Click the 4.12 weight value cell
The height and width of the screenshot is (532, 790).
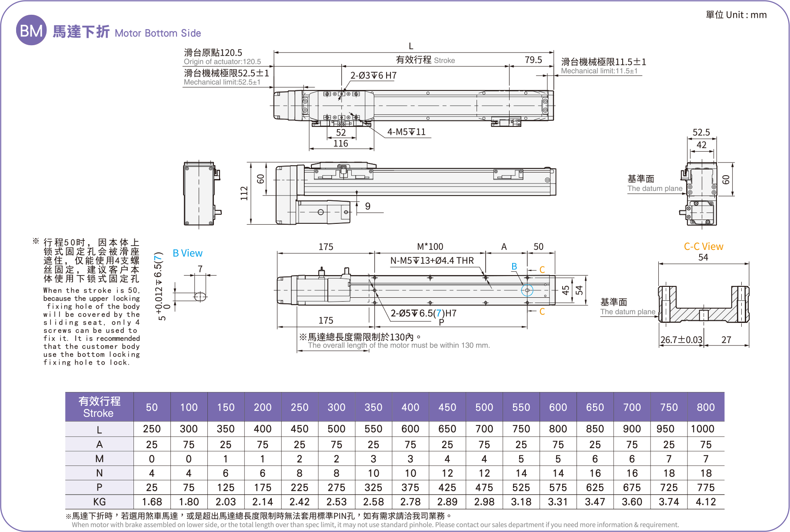[706, 502]
